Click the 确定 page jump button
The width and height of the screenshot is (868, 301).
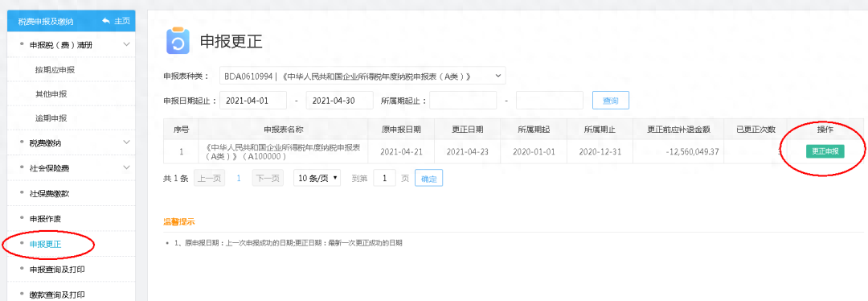point(428,179)
